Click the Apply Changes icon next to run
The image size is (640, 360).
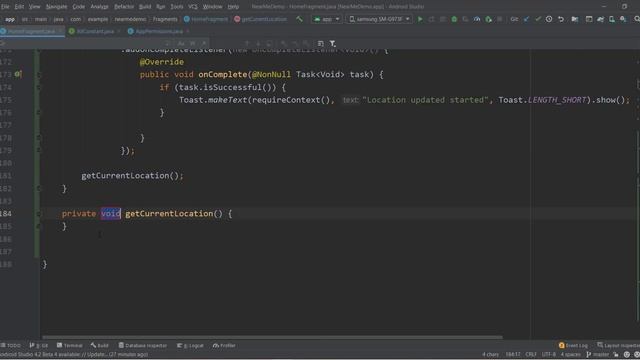pos(431,19)
